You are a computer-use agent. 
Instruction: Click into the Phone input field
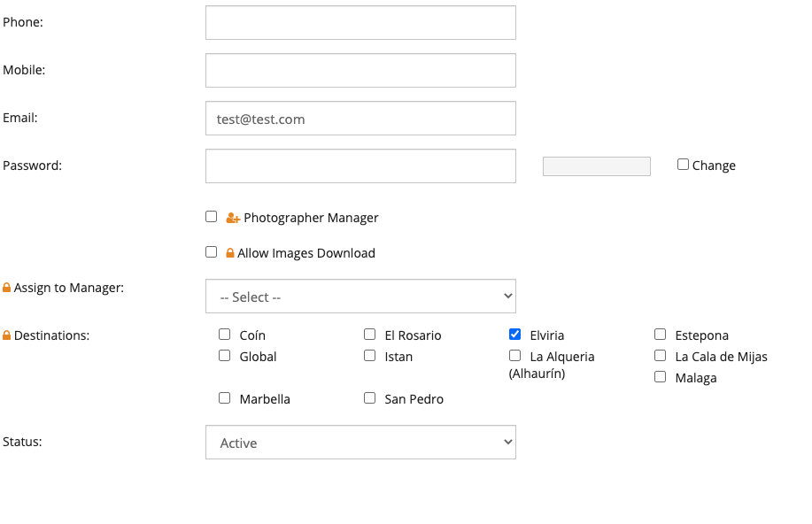pos(360,23)
